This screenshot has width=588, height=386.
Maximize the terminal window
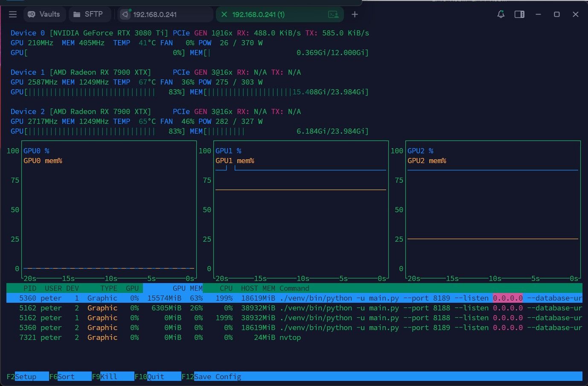click(x=557, y=15)
